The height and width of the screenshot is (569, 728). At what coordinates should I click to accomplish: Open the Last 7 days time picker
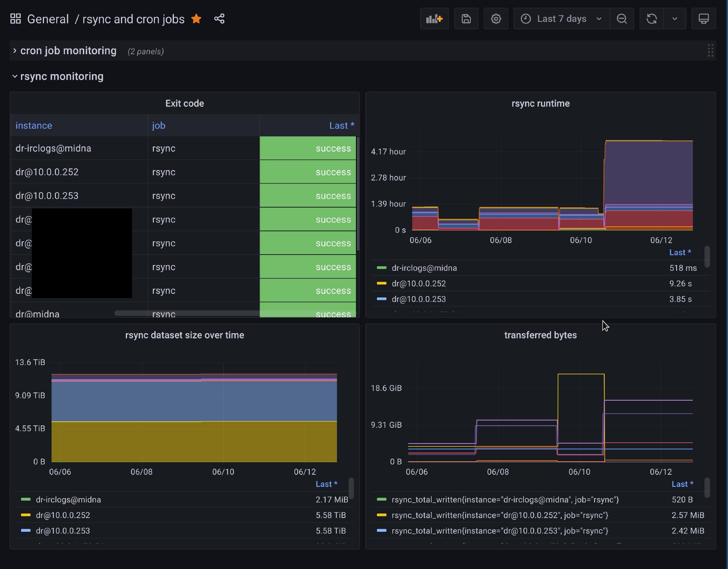pos(561,19)
